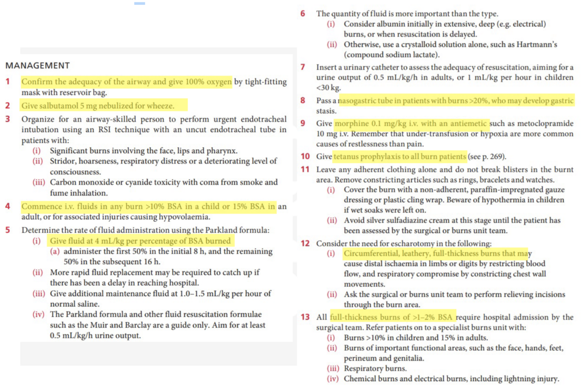This screenshot has height=392, width=581.
Task: Click "Organize for an airway-skilled person" line
Action: [154, 119]
